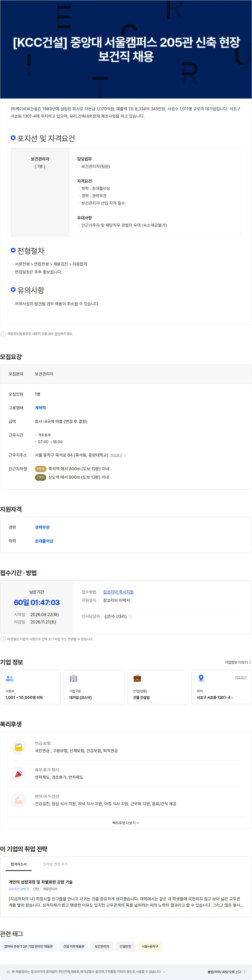This screenshot has width=252, height=980.
Task: Open essay 개인의 성장과정 및 차별화된 강점 기술
Action: tap(41, 882)
